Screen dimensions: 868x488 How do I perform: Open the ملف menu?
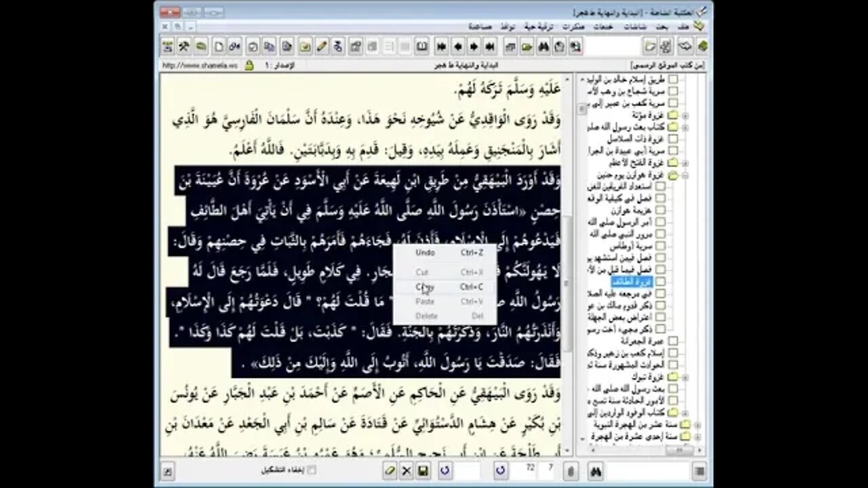(684, 26)
